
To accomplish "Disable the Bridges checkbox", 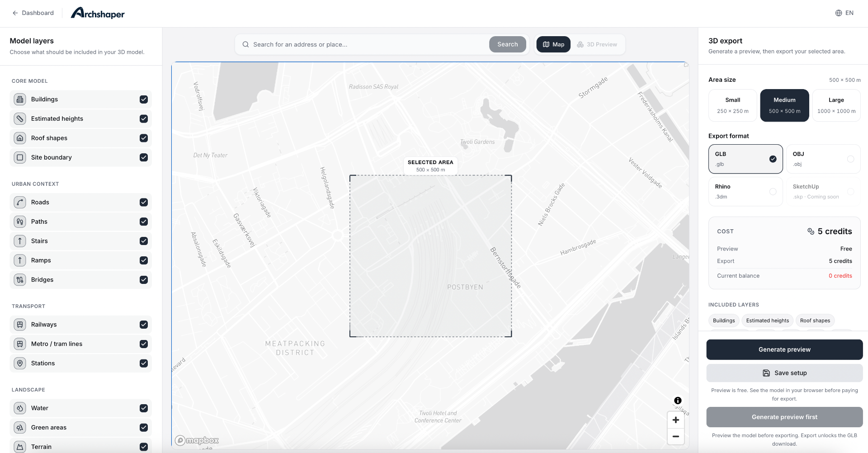I will (144, 280).
